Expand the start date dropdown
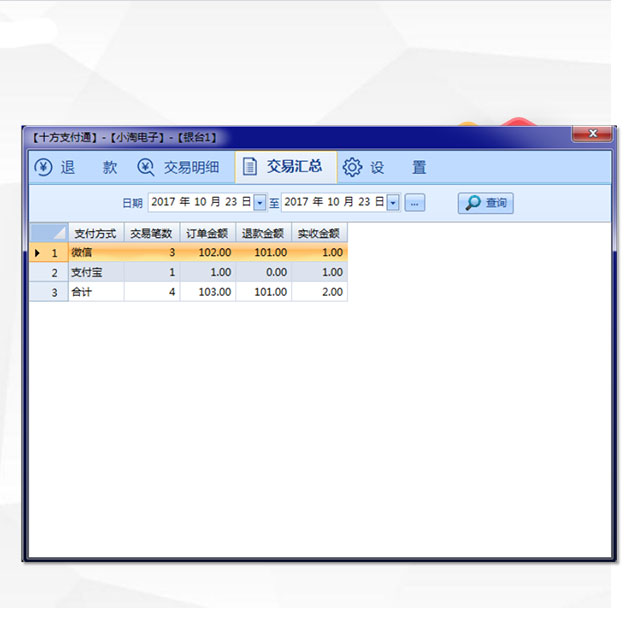 260,203
